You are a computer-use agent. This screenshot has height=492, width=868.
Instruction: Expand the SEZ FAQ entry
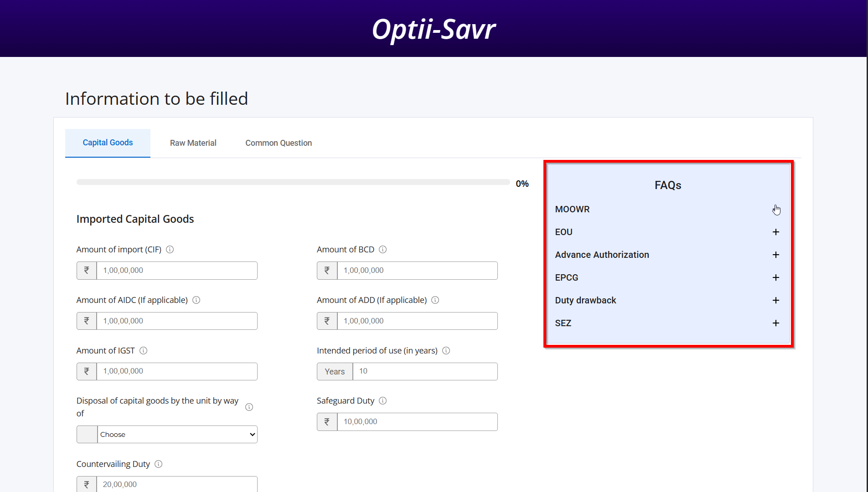(776, 323)
